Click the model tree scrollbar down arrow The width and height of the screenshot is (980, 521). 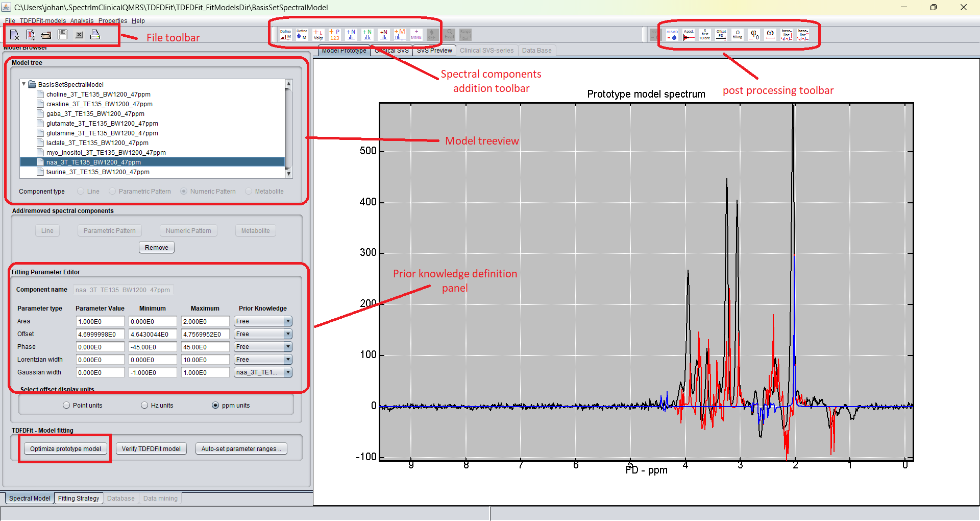click(x=288, y=174)
